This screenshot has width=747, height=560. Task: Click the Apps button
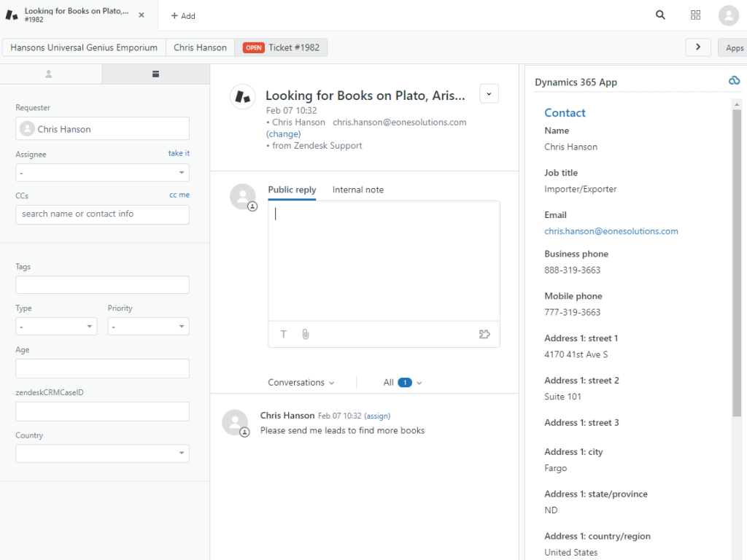pos(734,47)
